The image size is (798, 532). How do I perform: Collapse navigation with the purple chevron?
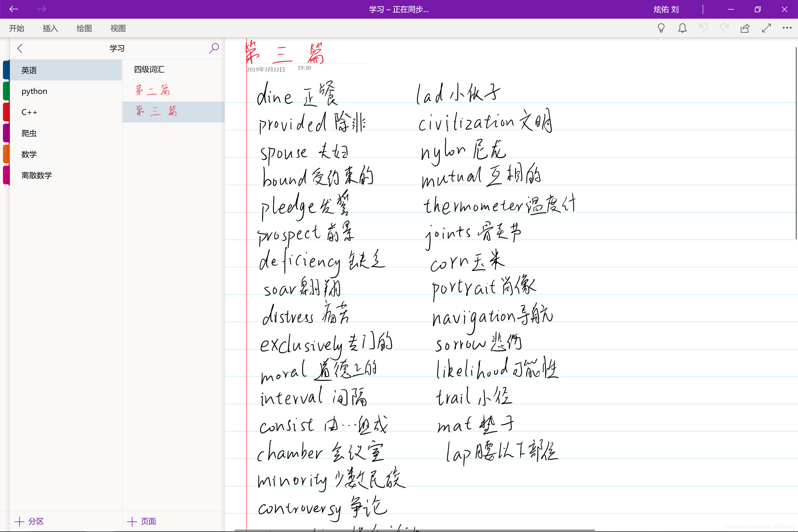coord(20,48)
